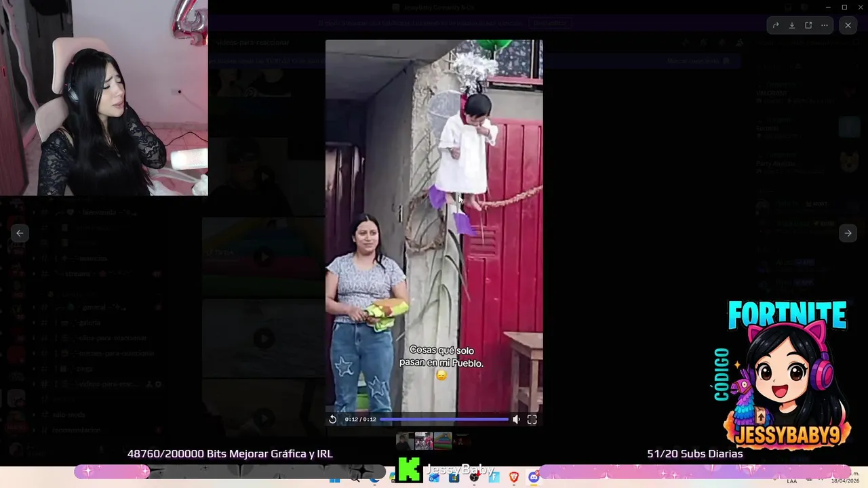
Task: Enter fullscreen with the fullscreen icon
Action: [x=532, y=419]
